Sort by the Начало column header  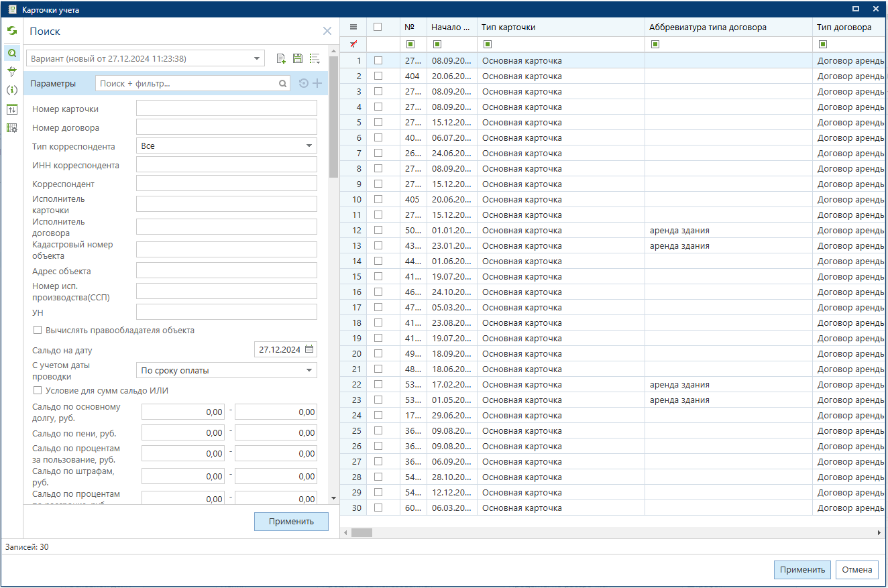point(452,27)
